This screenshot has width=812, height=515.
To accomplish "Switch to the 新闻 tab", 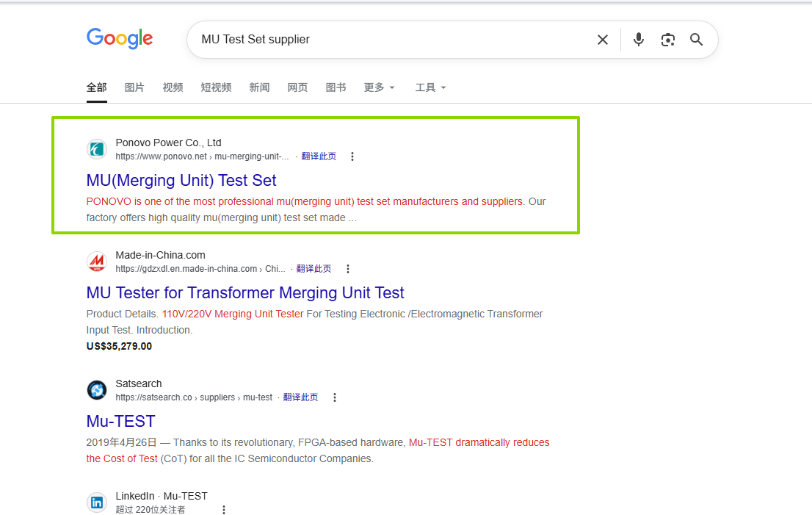I will tap(259, 87).
